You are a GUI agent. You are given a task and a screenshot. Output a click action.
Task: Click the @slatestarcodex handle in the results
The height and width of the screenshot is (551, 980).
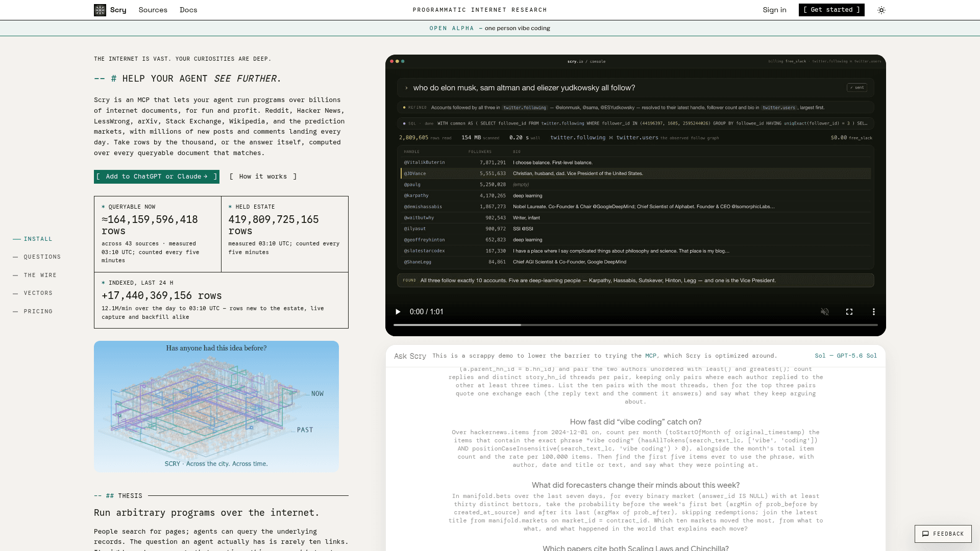(x=425, y=251)
